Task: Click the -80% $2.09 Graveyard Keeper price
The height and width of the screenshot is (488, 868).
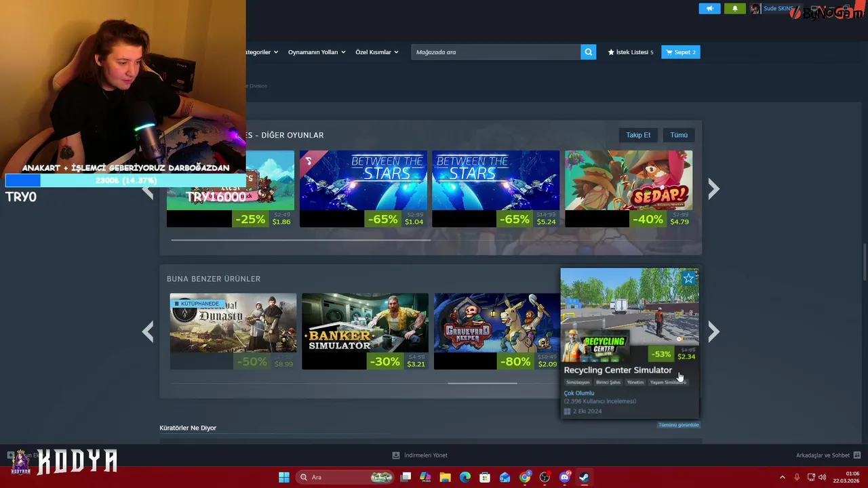Action: point(529,362)
